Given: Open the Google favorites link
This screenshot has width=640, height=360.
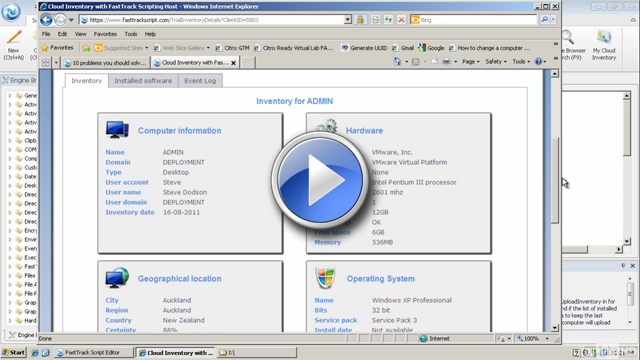Looking at the screenshot, I should [431, 48].
